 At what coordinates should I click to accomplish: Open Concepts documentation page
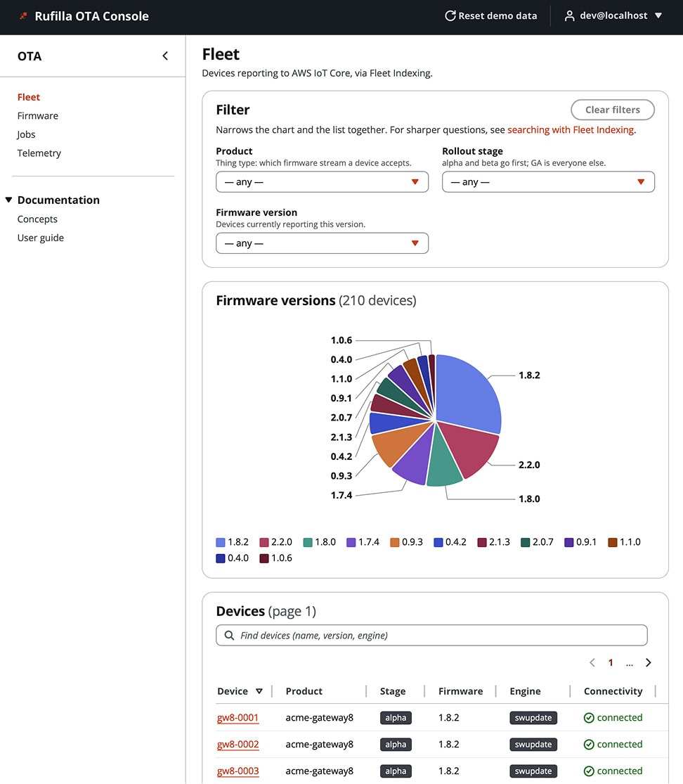click(37, 219)
